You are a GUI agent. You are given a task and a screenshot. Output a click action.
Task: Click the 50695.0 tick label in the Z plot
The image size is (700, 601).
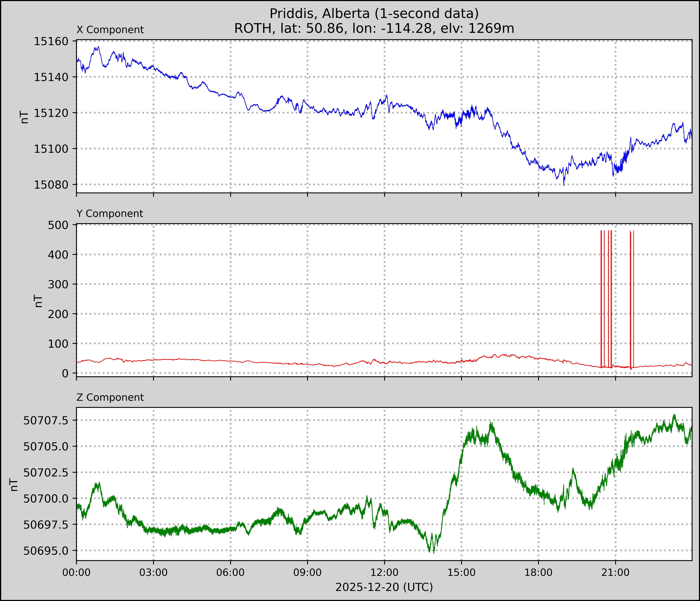pos(45,551)
